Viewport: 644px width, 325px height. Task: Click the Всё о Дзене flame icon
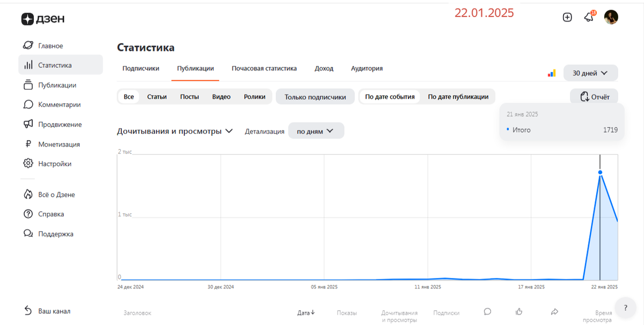28,194
